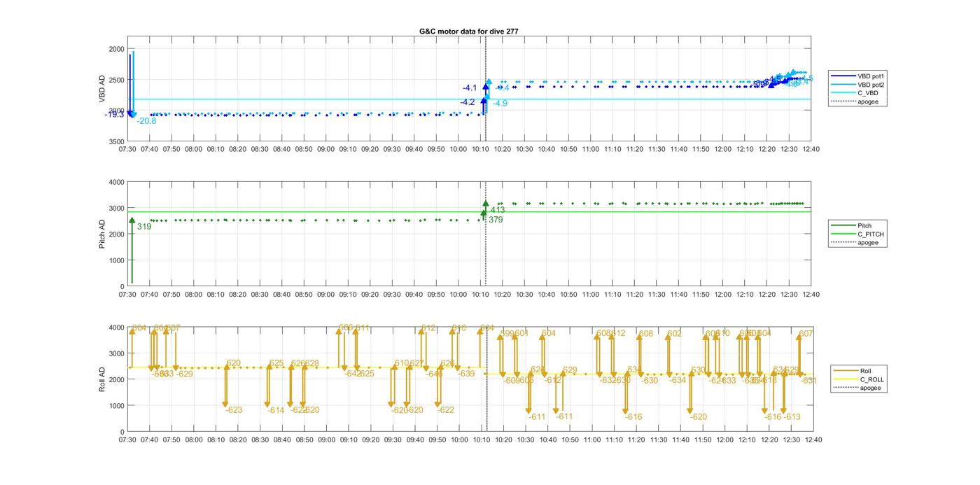The width and height of the screenshot is (980, 485).
Task: Click the "-4.1" data label near apogee
Action: click(469, 87)
